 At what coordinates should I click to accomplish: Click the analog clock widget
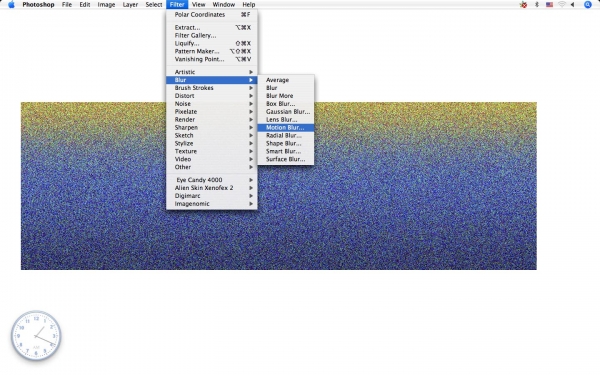(x=36, y=336)
